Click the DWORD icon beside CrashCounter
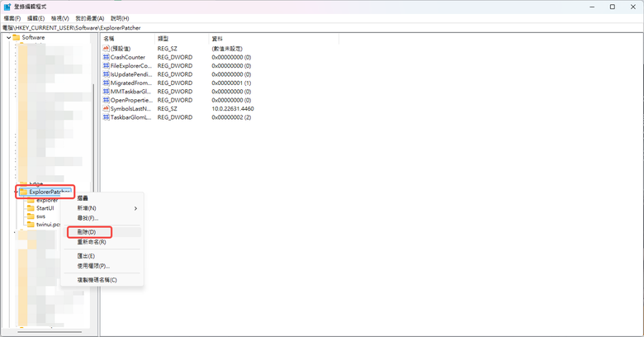The width and height of the screenshot is (644, 337). [106, 57]
